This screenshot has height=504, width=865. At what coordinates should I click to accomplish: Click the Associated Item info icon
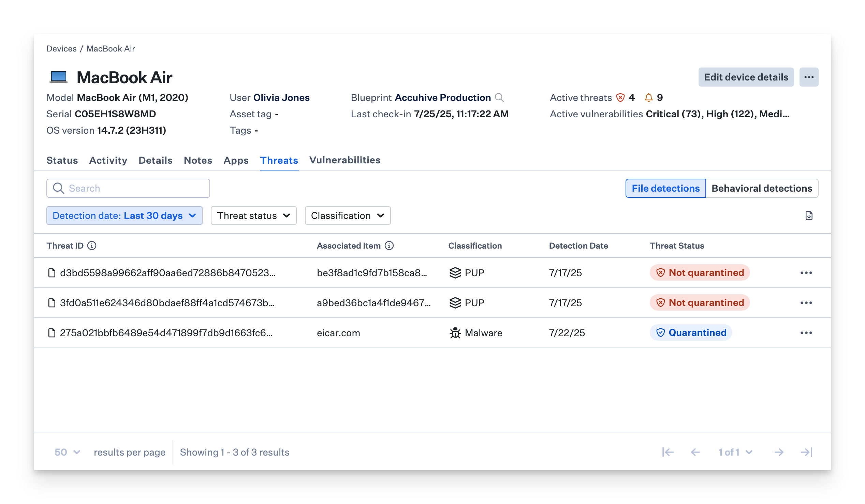[x=389, y=246]
